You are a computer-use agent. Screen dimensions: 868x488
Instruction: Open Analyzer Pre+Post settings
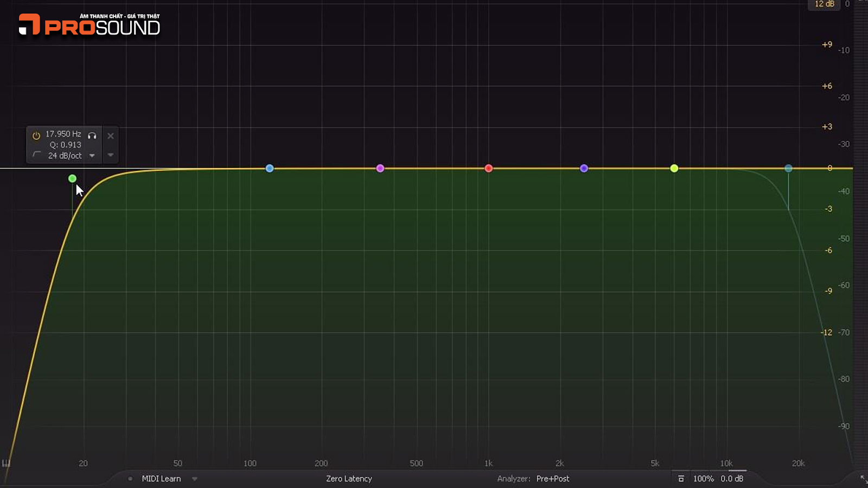552,479
